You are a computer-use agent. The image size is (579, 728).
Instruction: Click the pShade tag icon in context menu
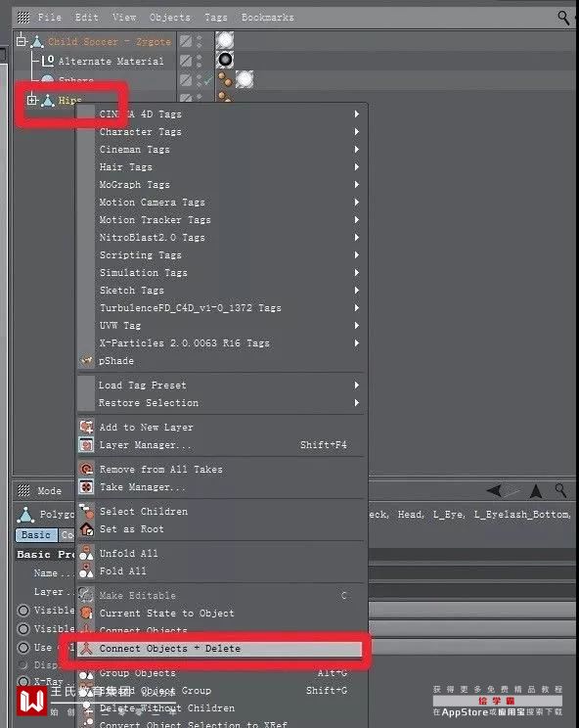pos(86,360)
